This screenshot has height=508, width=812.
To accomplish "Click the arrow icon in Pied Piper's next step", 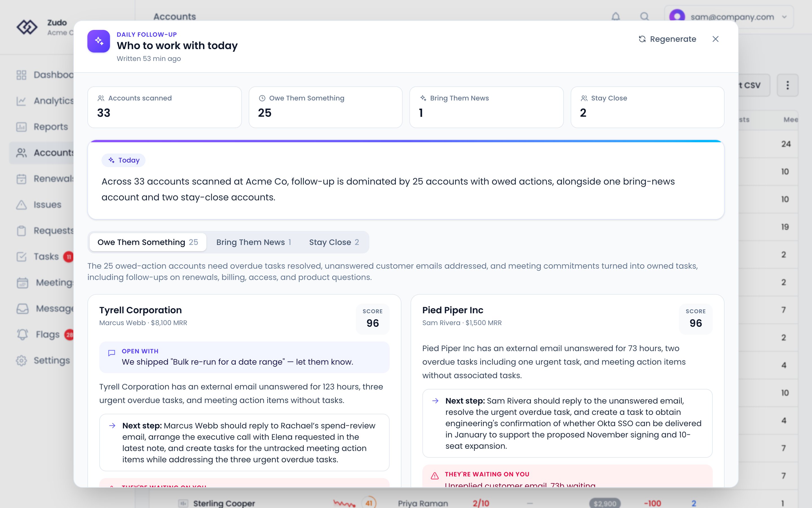I will 435,401.
